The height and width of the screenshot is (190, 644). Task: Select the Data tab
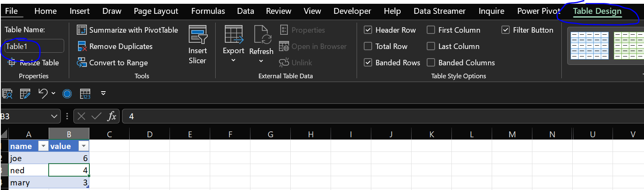(x=245, y=11)
